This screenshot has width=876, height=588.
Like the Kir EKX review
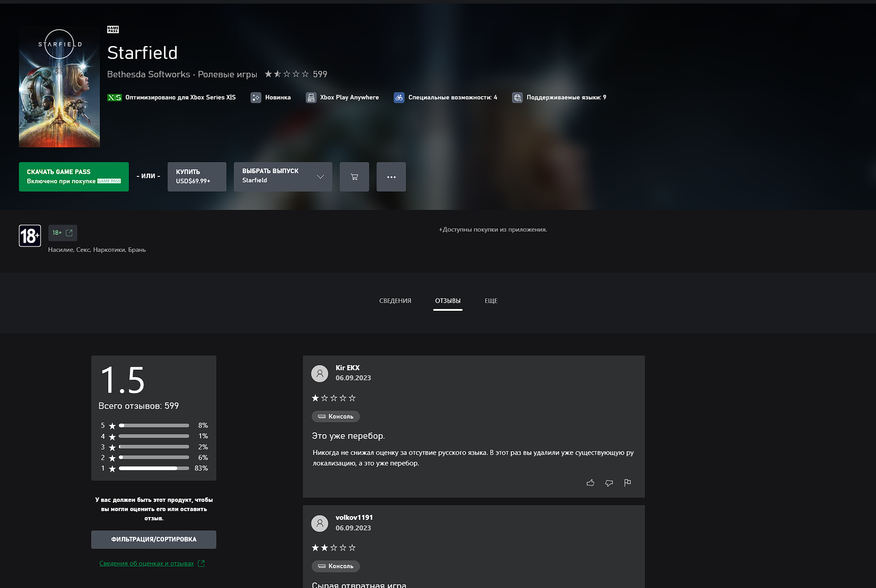click(590, 483)
